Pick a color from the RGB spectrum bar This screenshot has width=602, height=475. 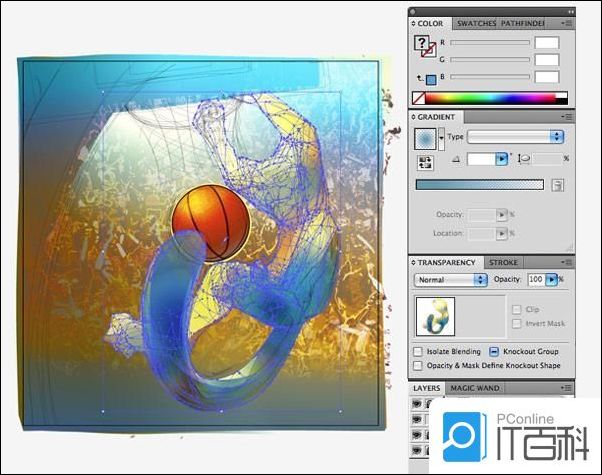pyautogui.click(x=490, y=98)
